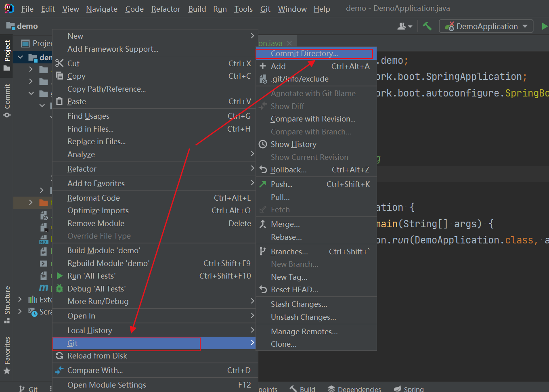Screen dimensions: 549x392
Task: Click the IntelliJ IDEA logo icon
Action: coord(8,8)
